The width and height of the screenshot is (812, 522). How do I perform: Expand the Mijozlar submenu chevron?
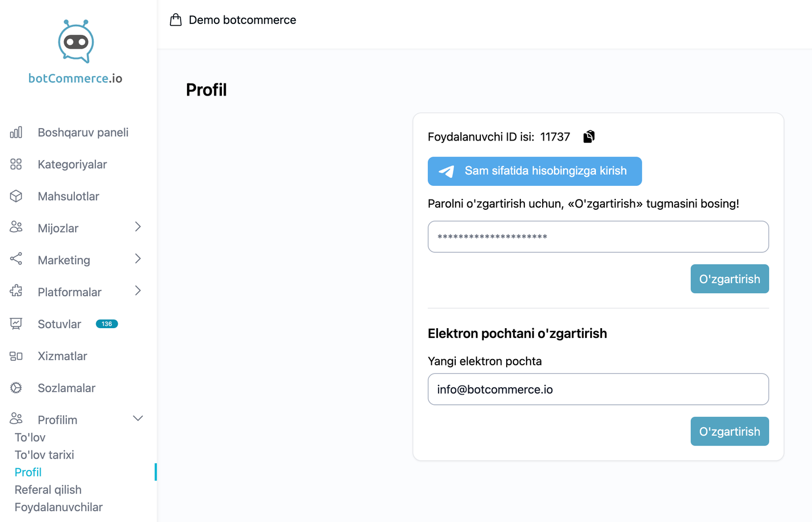coord(138,227)
